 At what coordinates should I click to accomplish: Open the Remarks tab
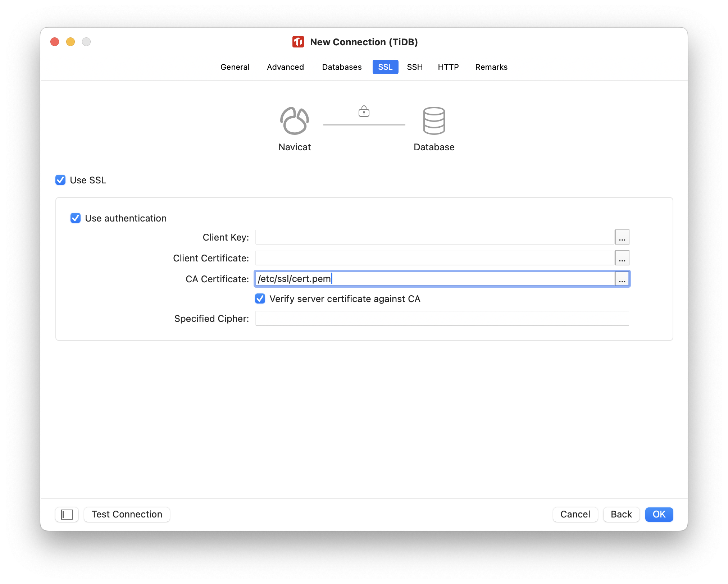(491, 67)
